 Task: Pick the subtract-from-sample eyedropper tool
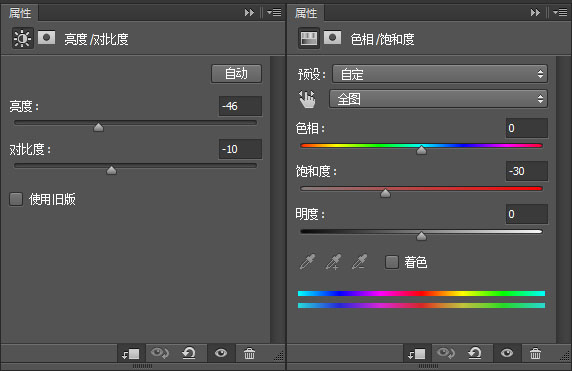(359, 262)
